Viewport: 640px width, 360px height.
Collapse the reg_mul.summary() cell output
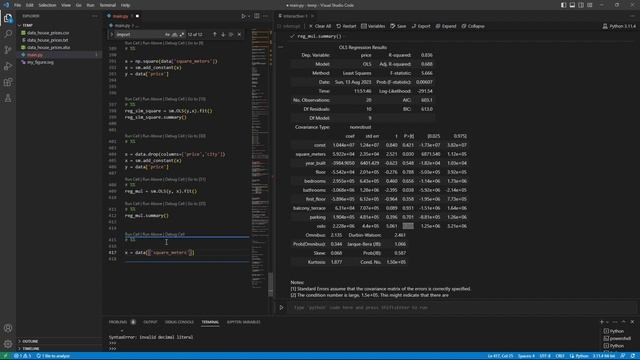point(280,47)
